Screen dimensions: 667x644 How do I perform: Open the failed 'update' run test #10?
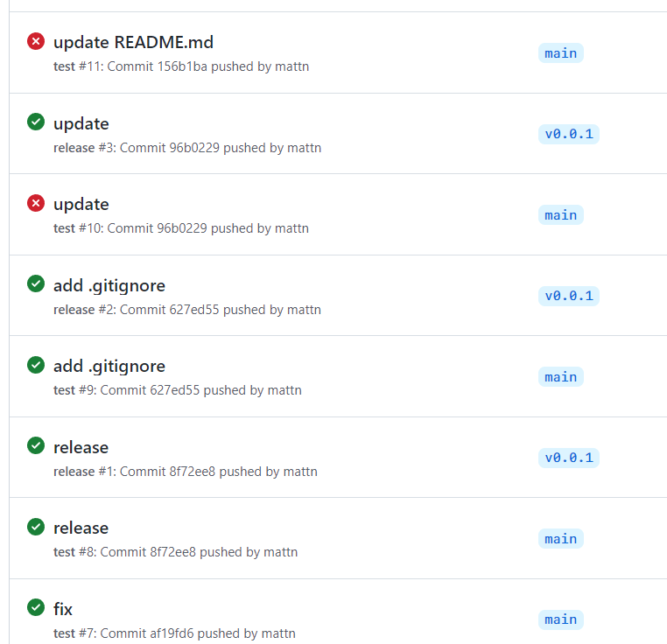tap(81, 205)
